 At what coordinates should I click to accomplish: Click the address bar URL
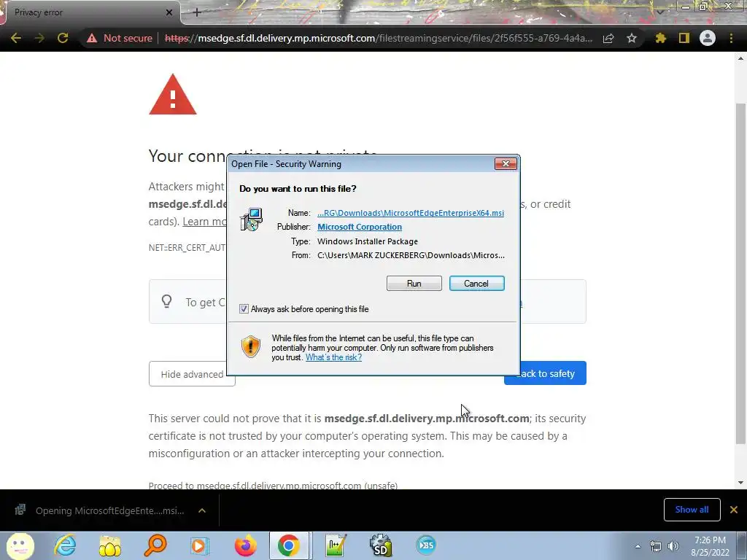pos(379,38)
